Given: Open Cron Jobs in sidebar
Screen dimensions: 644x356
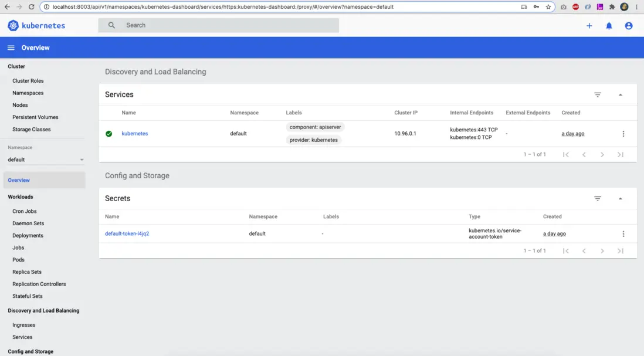Looking at the screenshot, I should (25, 212).
